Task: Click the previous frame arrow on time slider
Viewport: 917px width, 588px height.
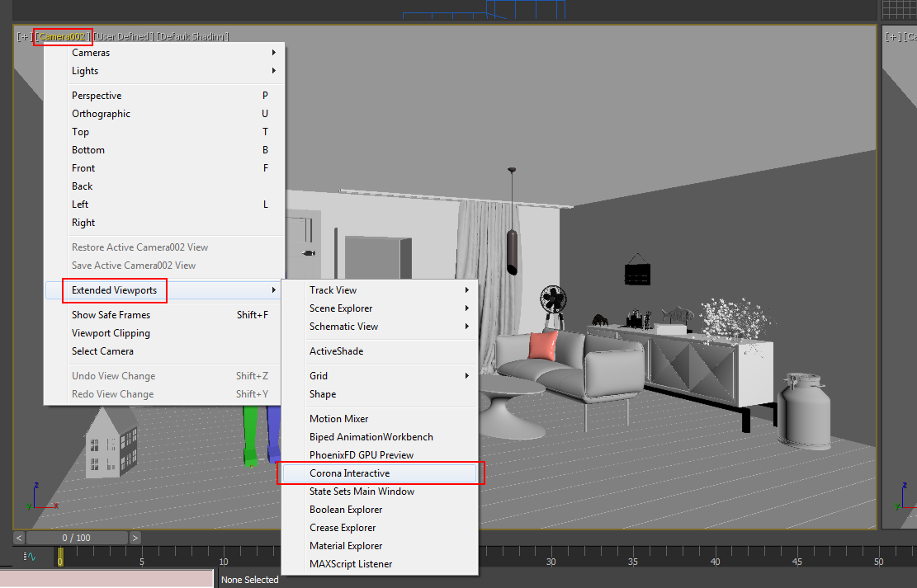Action: (x=19, y=538)
